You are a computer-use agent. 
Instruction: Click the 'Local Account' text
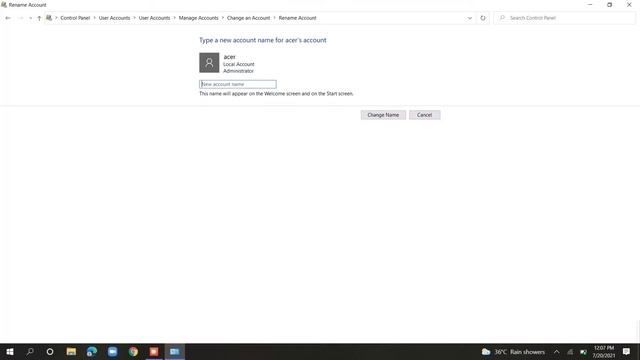238,64
